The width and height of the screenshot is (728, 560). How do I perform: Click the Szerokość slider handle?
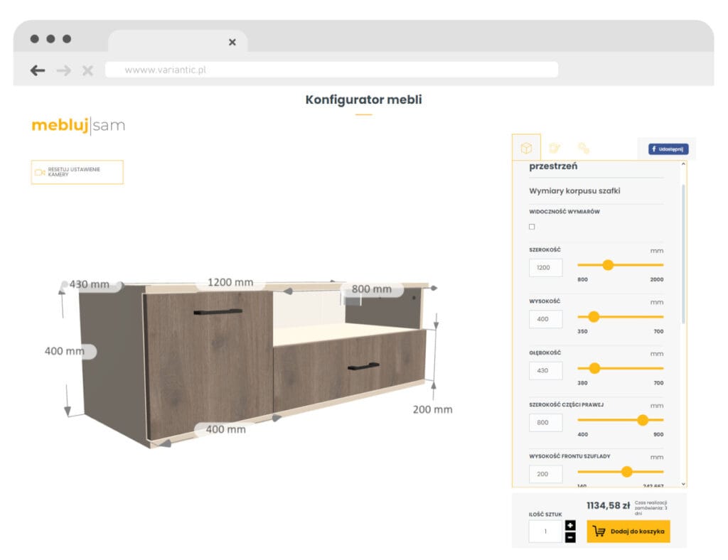(x=609, y=264)
